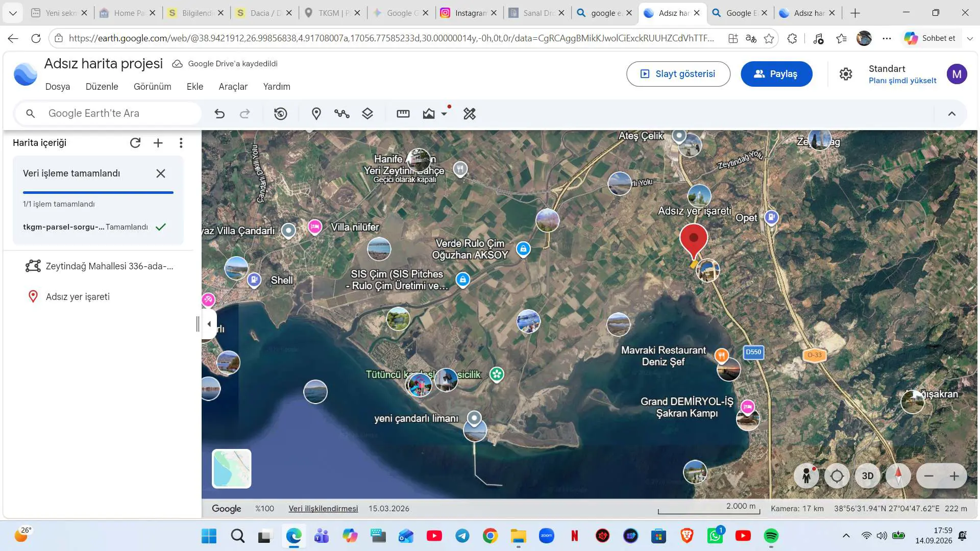Open the Shell fuel station marker
980x551 pixels.
254,280
